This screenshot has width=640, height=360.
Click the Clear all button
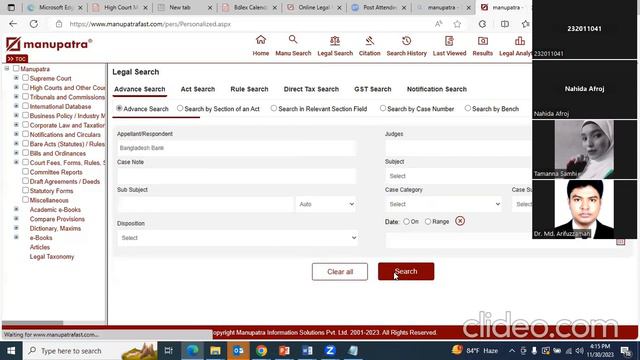(x=340, y=271)
